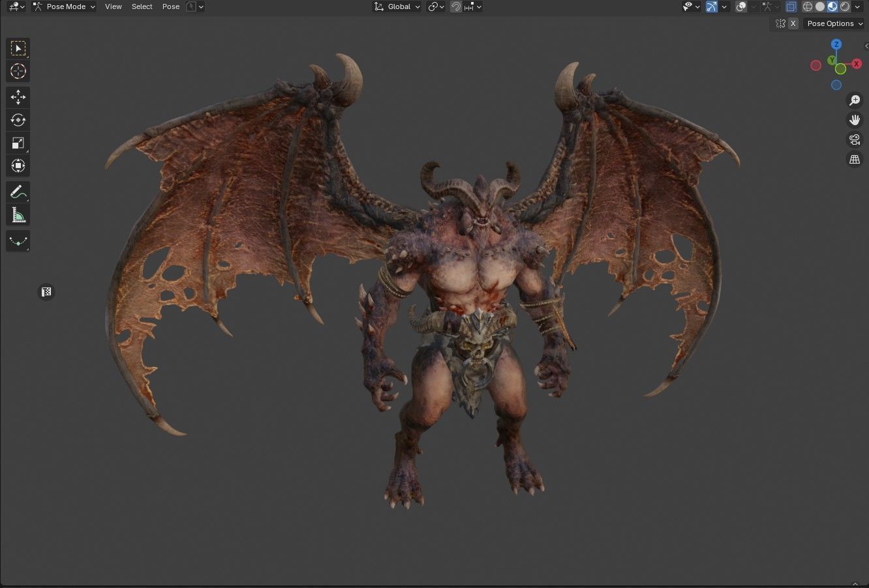Viewport: 869px width, 588px height.
Task: Open the Pose Options popover
Action: coord(833,23)
